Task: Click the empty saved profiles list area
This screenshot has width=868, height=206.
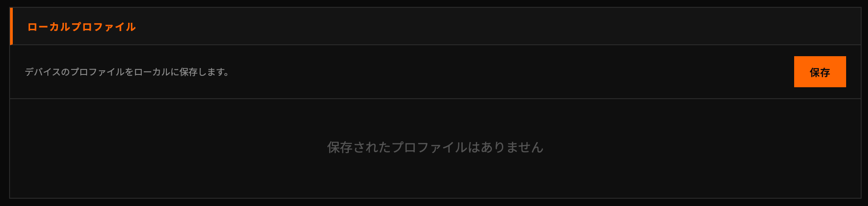Action: click(x=435, y=148)
